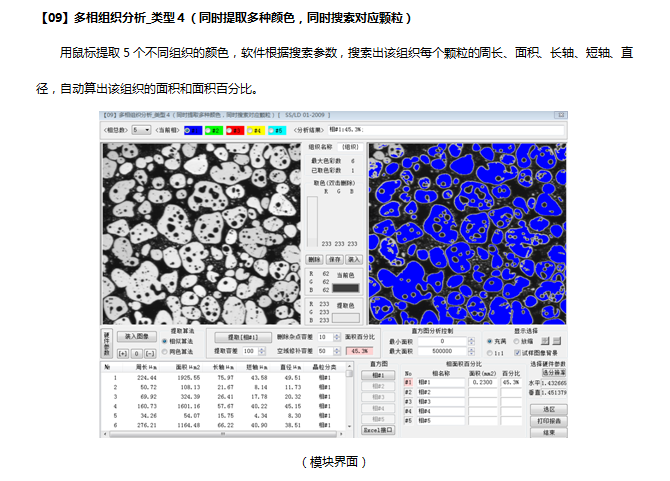Select 同色算法 extraction algorithm radio
Screen dimensions: 670x481
[166, 352]
